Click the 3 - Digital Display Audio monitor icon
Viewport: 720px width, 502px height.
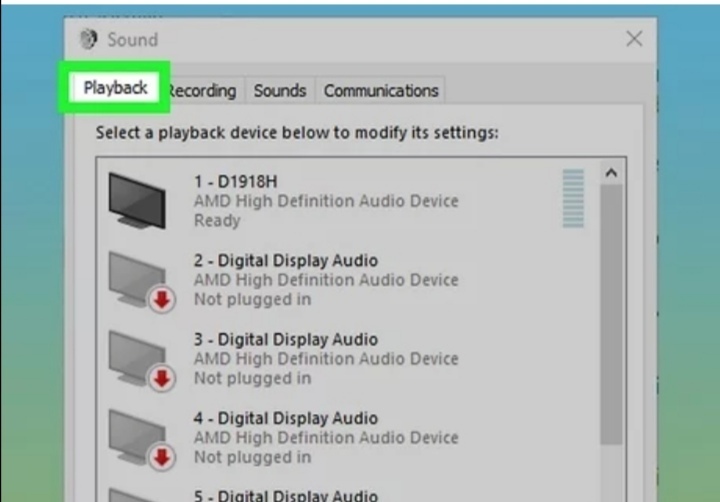point(141,361)
